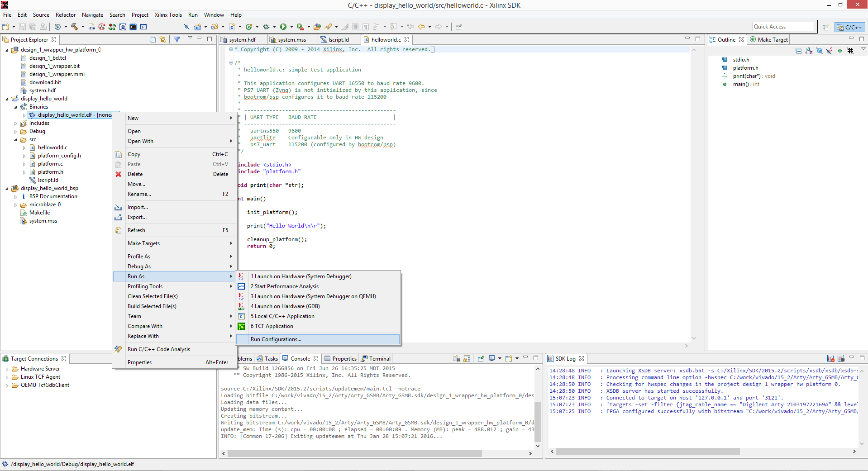
Task: Select Debug As in context menu
Action: coord(174,266)
